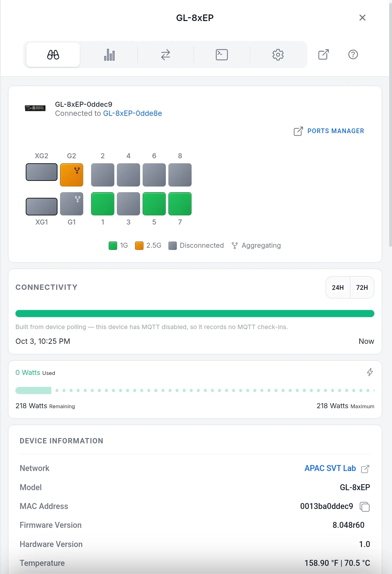392x574 pixels.
Task: Click the device thumbnail image
Action: click(x=35, y=108)
